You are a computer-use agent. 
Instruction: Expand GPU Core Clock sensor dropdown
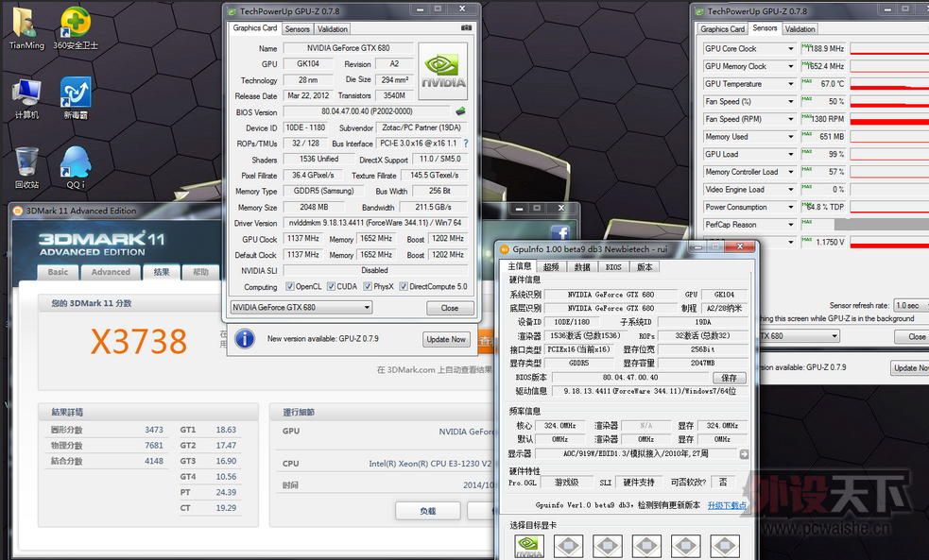point(790,48)
